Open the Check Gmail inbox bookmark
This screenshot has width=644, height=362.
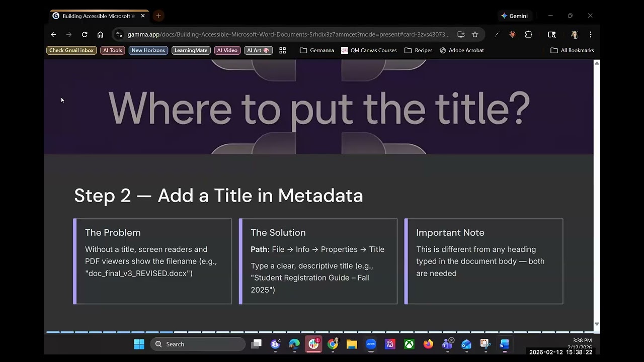(71, 50)
